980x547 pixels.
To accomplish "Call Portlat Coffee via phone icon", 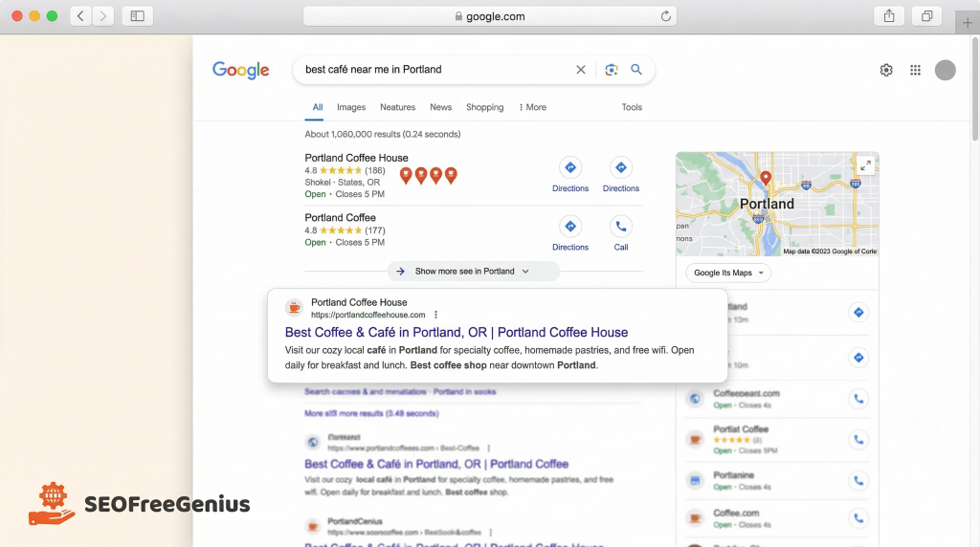I will 858,440.
